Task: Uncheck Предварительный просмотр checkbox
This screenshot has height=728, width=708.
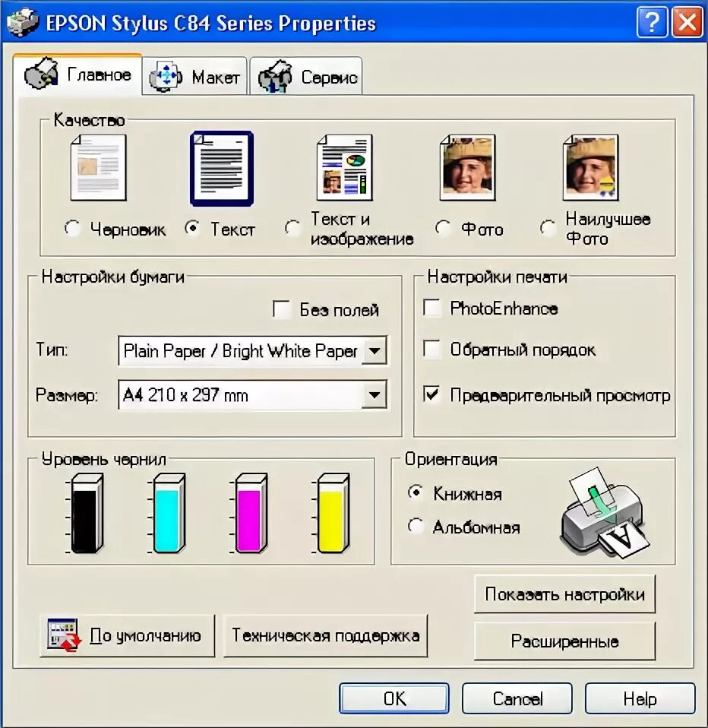Action: point(432,394)
